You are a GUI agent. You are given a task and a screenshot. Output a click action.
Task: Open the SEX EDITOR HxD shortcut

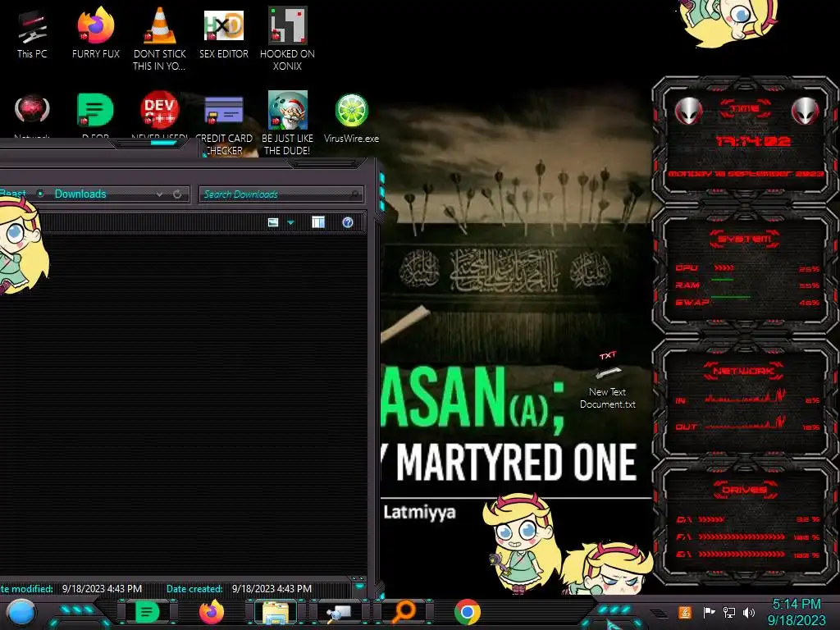(223, 34)
